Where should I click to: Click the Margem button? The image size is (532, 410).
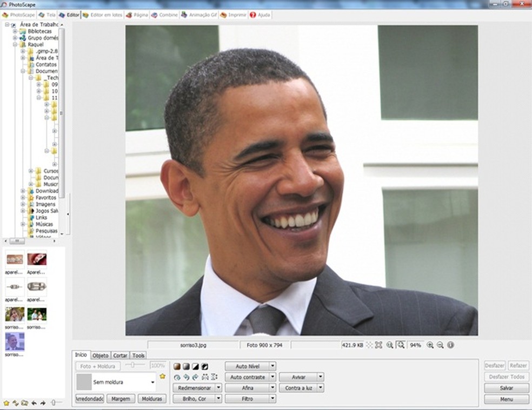click(x=121, y=399)
